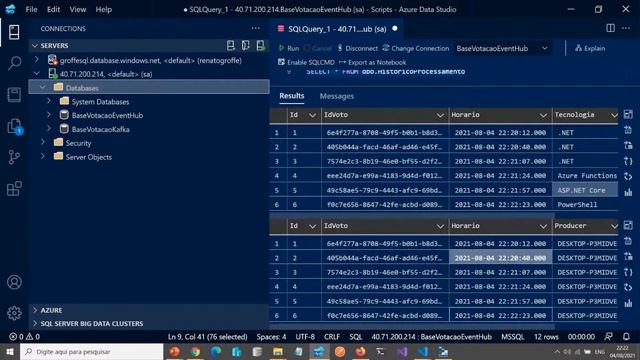This screenshot has width=640, height=360.
Task: Click the UTF-8 encoding in status bar
Action: 305,337
